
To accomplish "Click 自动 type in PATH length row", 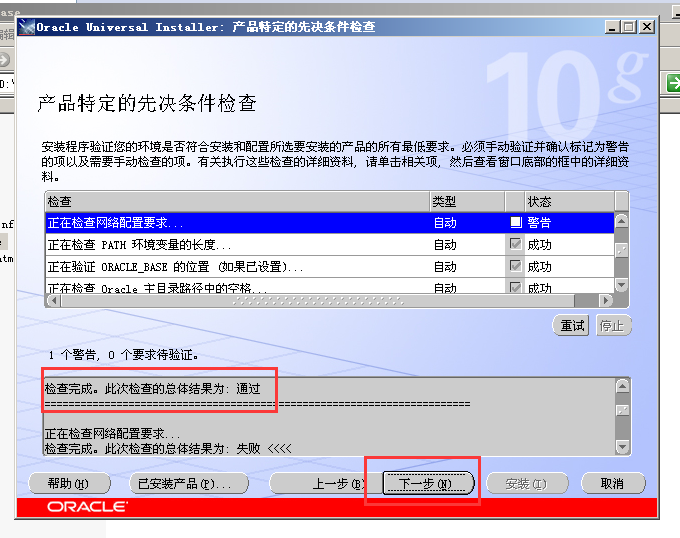I will point(445,245).
